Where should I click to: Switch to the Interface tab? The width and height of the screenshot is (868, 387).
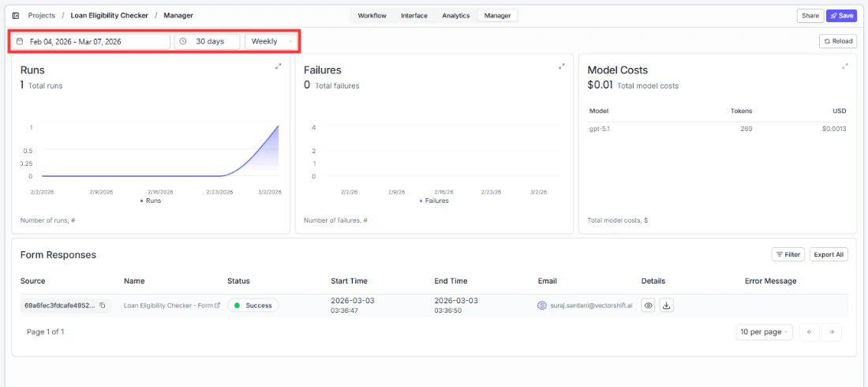tap(414, 16)
